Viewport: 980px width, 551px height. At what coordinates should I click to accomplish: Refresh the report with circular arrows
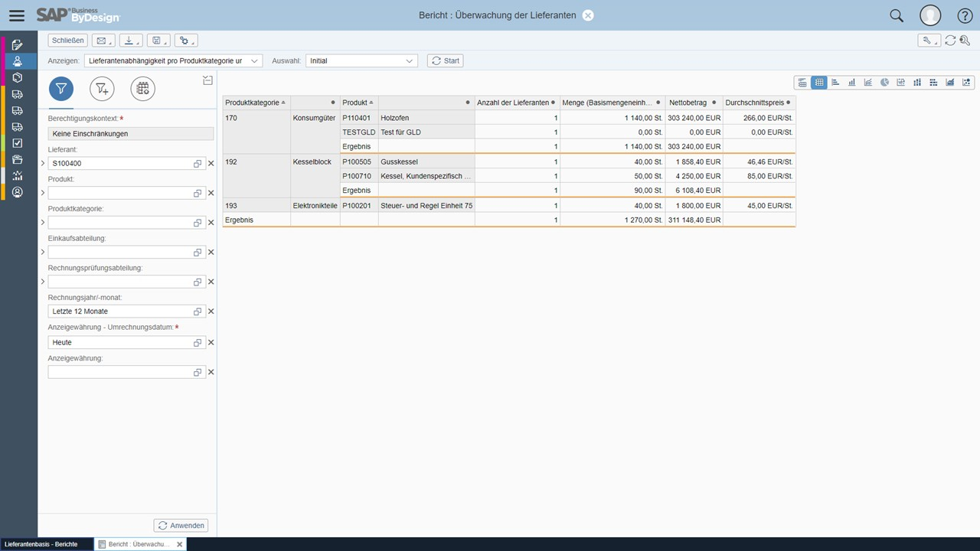951,41
